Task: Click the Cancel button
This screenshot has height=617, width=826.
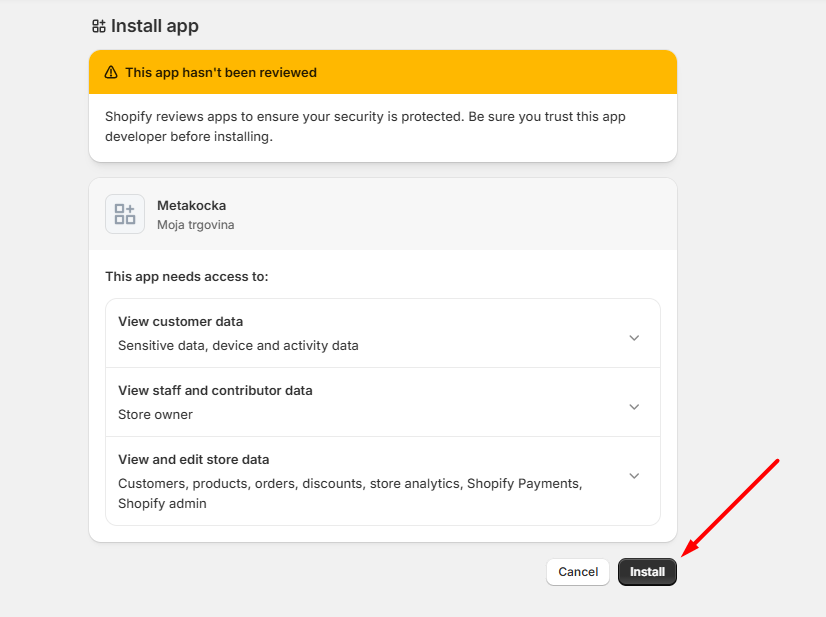Action: pyautogui.click(x=578, y=572)
